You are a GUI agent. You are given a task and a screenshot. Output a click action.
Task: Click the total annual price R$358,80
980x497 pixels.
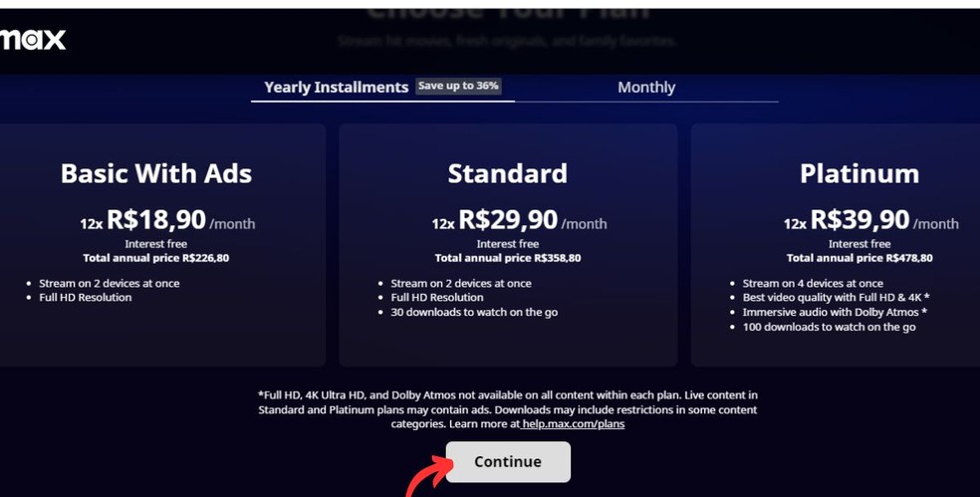coord(508,258)
